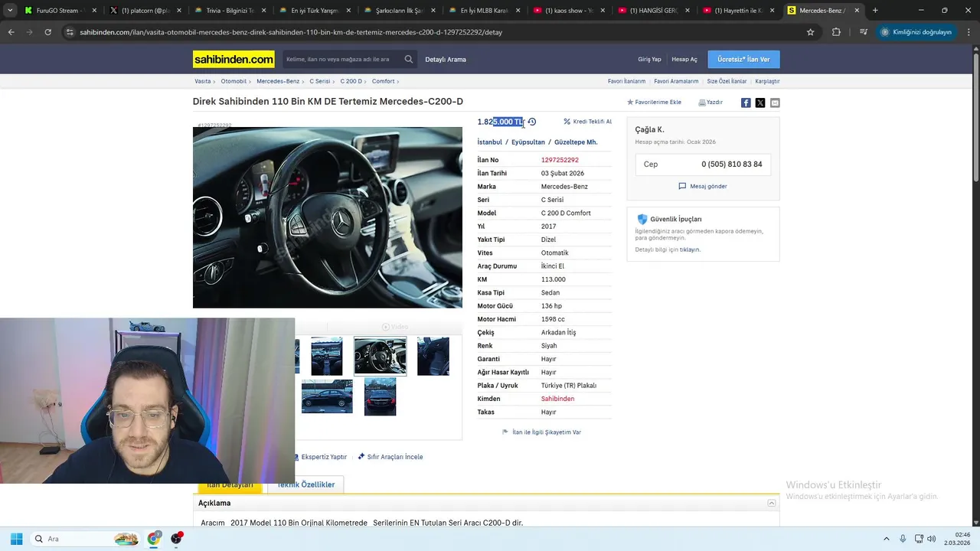
Task: Click Eyüpsultan location link
Action: pos(528,142)
